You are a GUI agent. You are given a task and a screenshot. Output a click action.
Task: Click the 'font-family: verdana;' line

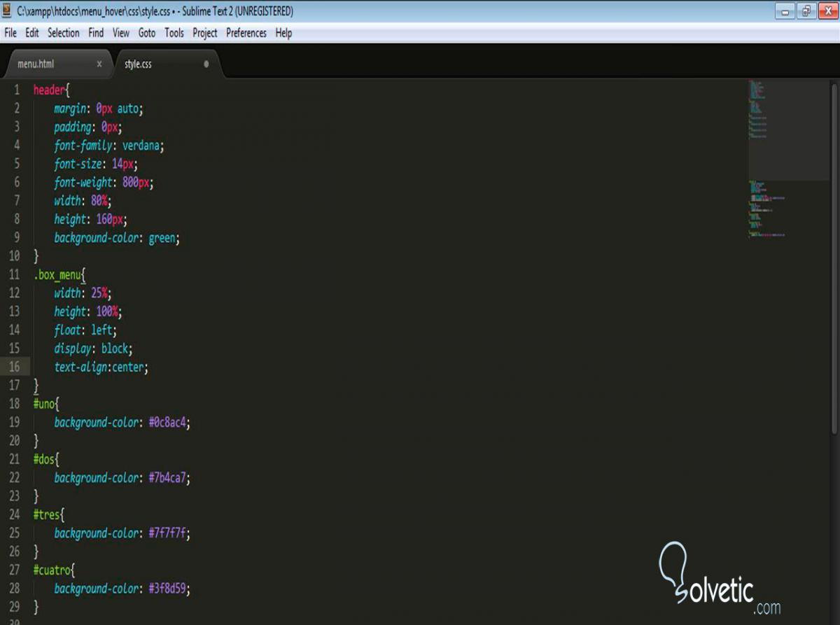[x=109, y=146]
